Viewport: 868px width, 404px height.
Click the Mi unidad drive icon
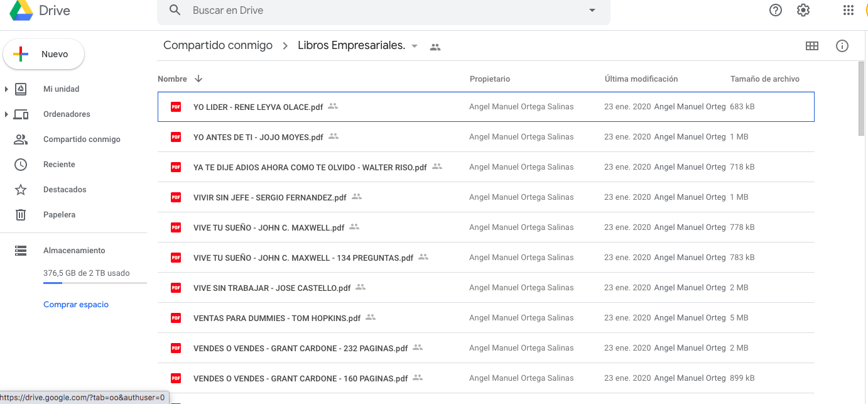point(21,89)
